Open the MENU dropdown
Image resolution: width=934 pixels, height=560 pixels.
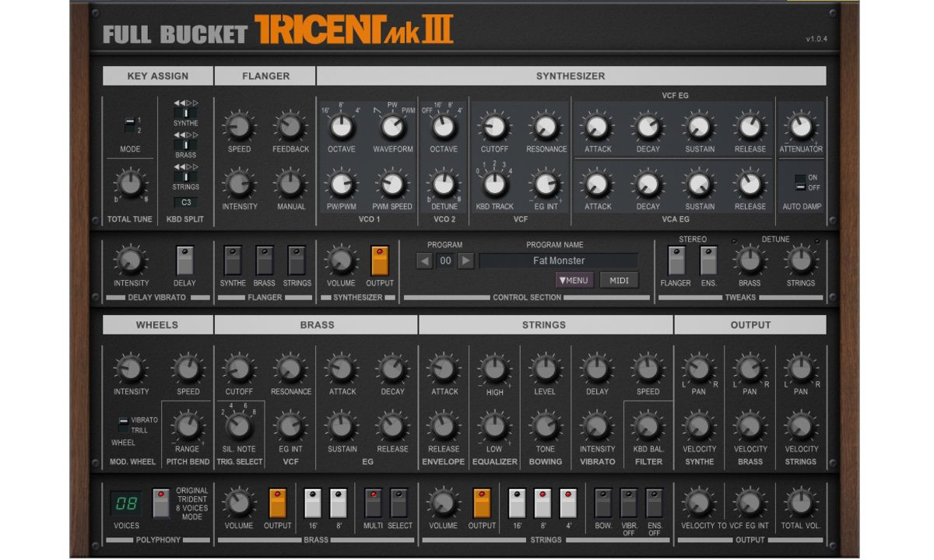tap(575, 281)
